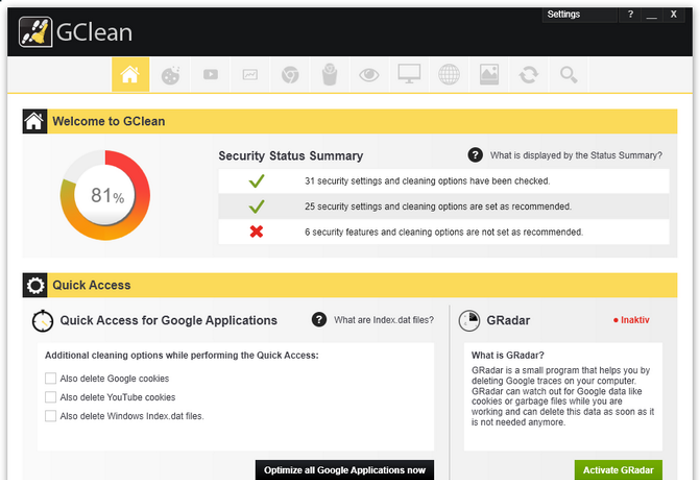The width and height of the screenshot is (700, 480).
Task: Click the GClean broom logo
Action: pyautogui.click(x=35, y=32)
